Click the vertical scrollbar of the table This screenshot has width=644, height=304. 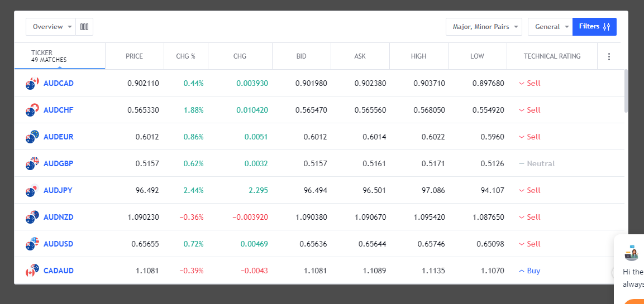coord(626,91)
